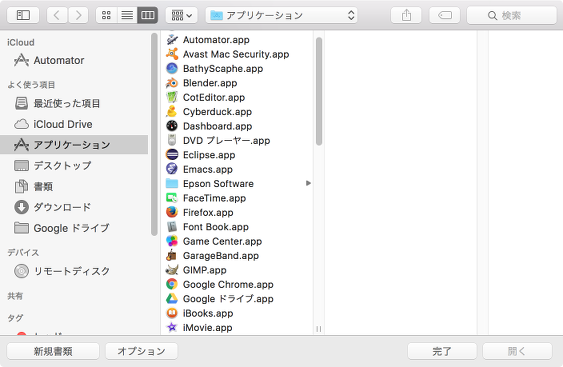Select the Google ドライブ.app icon
The image size is (563, 367).
[x=172, y=298]
